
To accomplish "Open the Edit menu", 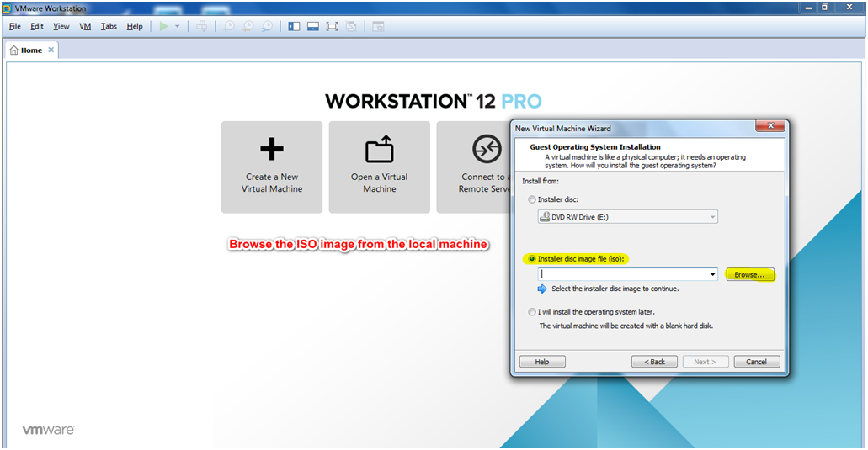I will [x=37, y=26].
